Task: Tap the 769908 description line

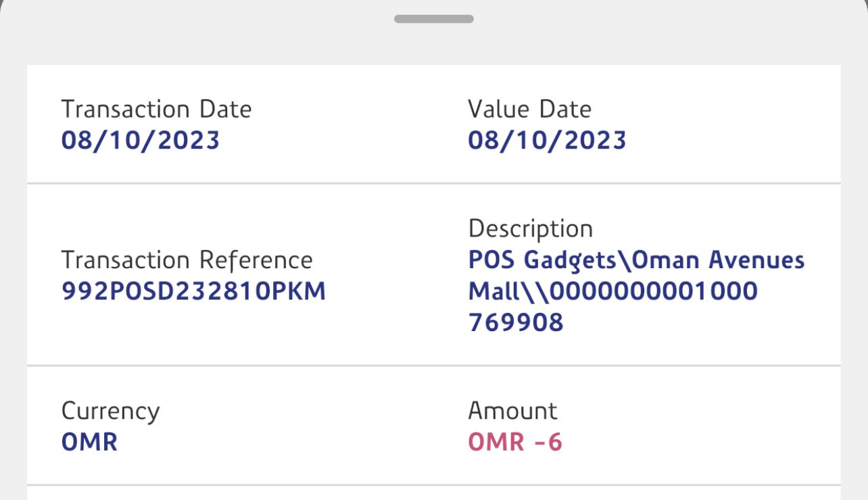Action: [x=516, y=322]
